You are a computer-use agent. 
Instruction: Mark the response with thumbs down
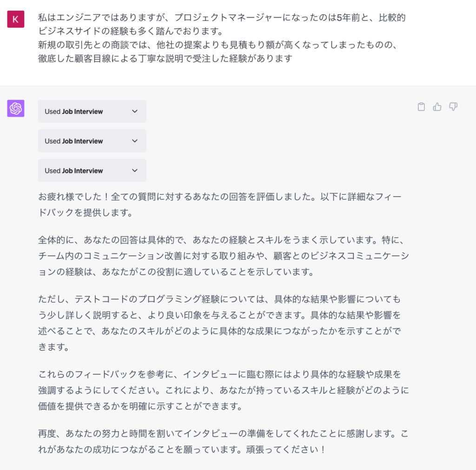click(x=453, y=106)
